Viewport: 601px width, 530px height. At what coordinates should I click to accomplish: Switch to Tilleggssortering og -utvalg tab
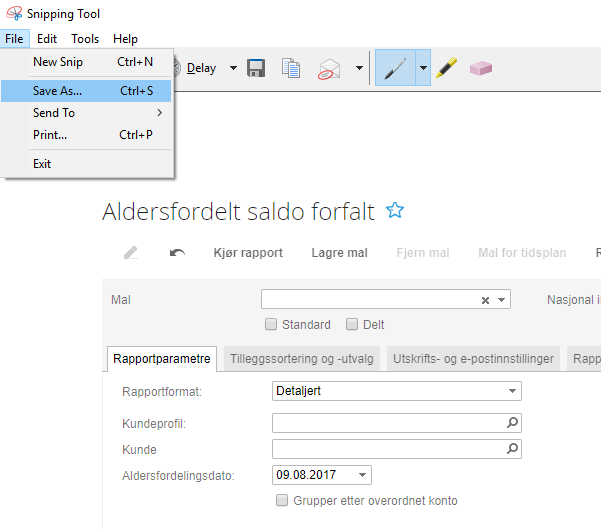pyautogui.click(x=303, y=358)
